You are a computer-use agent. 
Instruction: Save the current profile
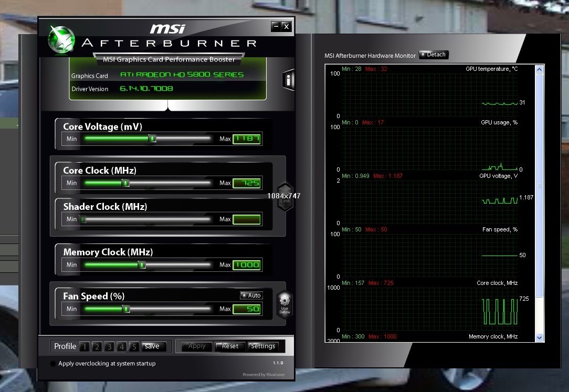[153, 346]
